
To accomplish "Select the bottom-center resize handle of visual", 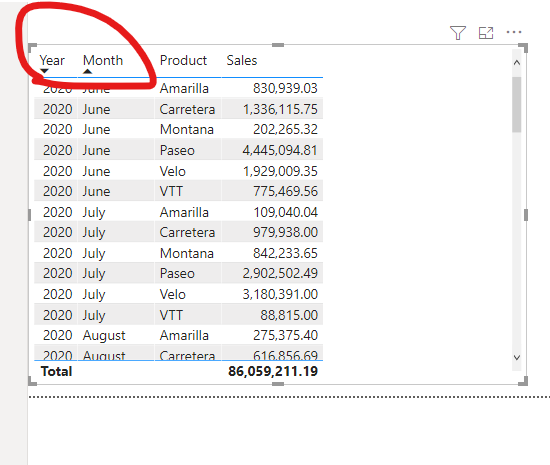I will coord(278,384).
